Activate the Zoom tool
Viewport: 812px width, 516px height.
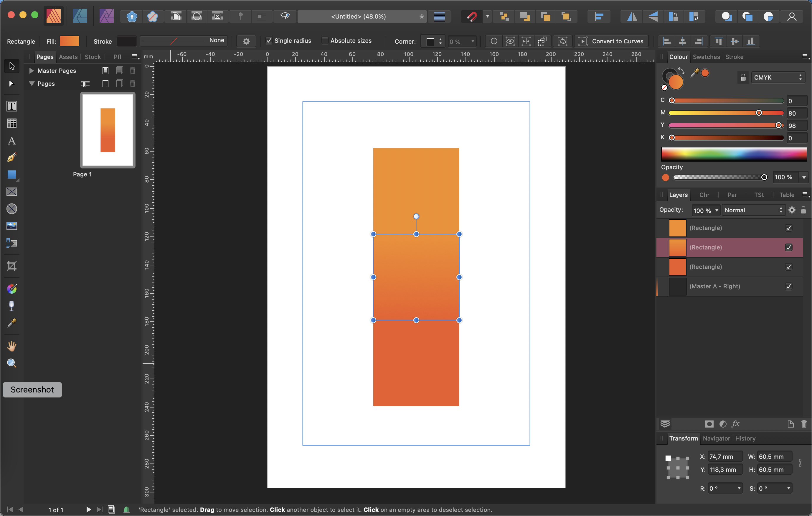[11, 363]
